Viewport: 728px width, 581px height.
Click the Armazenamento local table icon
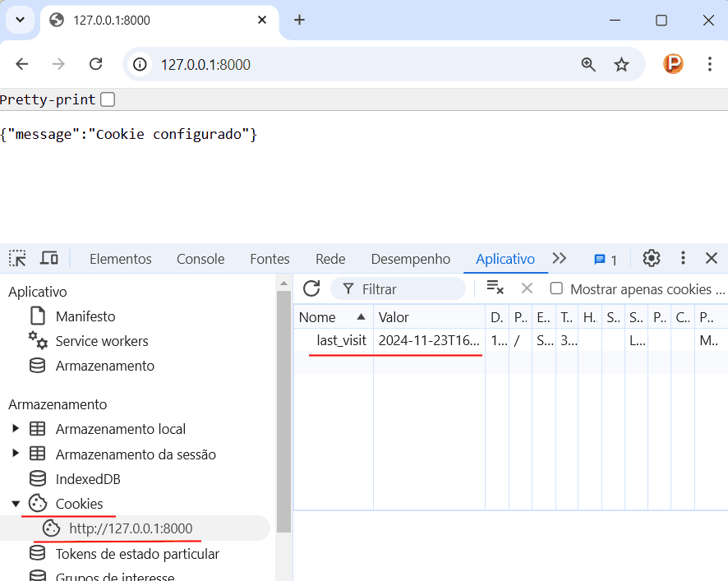tap(38, 429)
